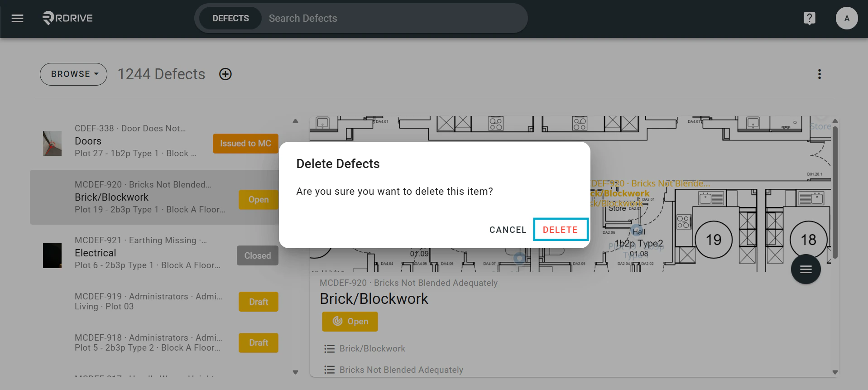Click the Brick/Blockwork category list icon
Screen dimensions: 868x390
click(x=329, y=348)
